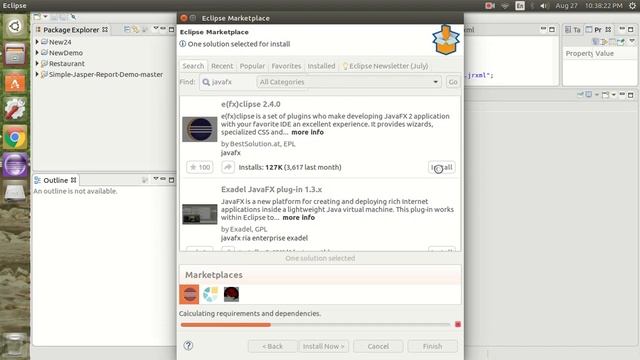The image size is (640, 360).
Task: Click the star favorite button showing 100
Action: (200, 167)
